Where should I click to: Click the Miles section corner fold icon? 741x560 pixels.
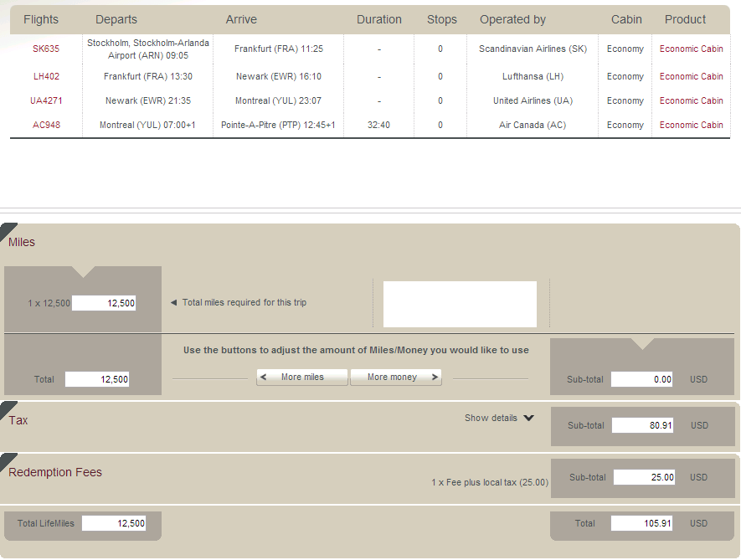pyautogui.click(x=8, y=229)
